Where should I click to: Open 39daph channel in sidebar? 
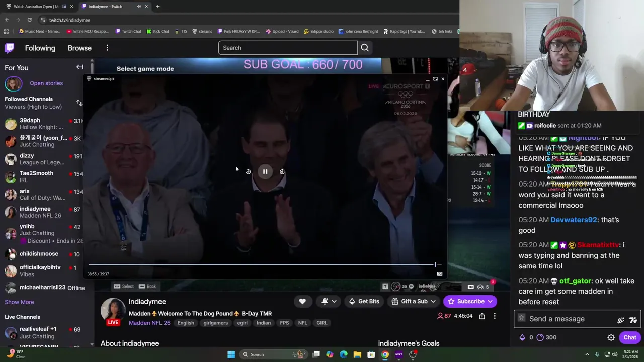point(44,124)
